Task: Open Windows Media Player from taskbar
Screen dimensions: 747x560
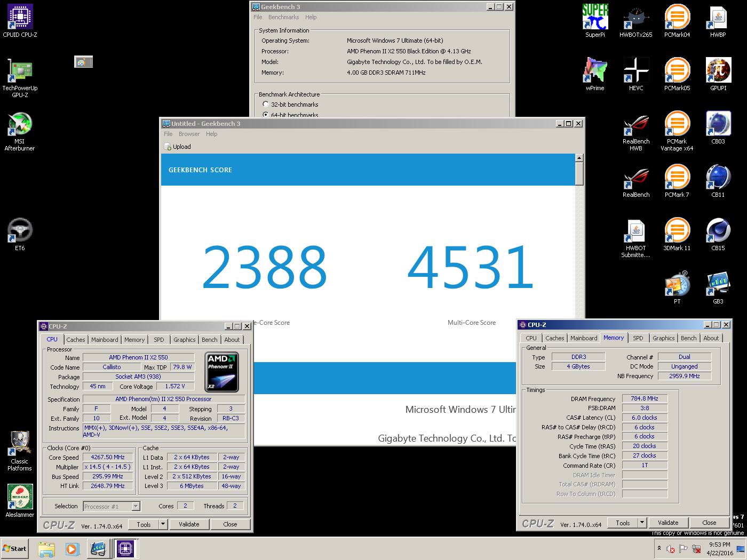Action: coord(72,549)
